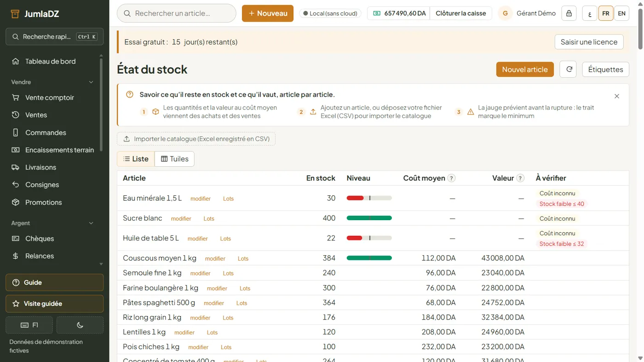This screenshot has width=644, height=362.
Task: Open Lots for Couscous moyen 1 kg
Action: pos(243,259)
